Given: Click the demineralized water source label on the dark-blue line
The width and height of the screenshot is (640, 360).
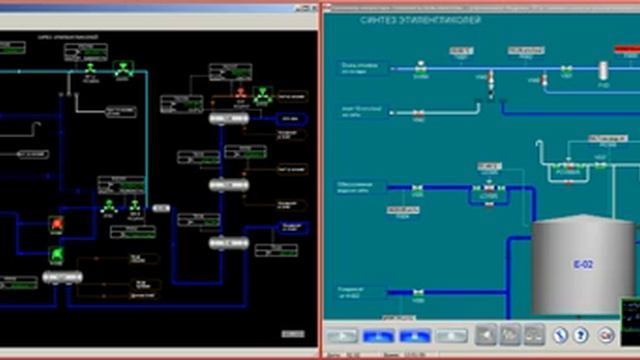Looking at the screenshot, I should 361,187.
